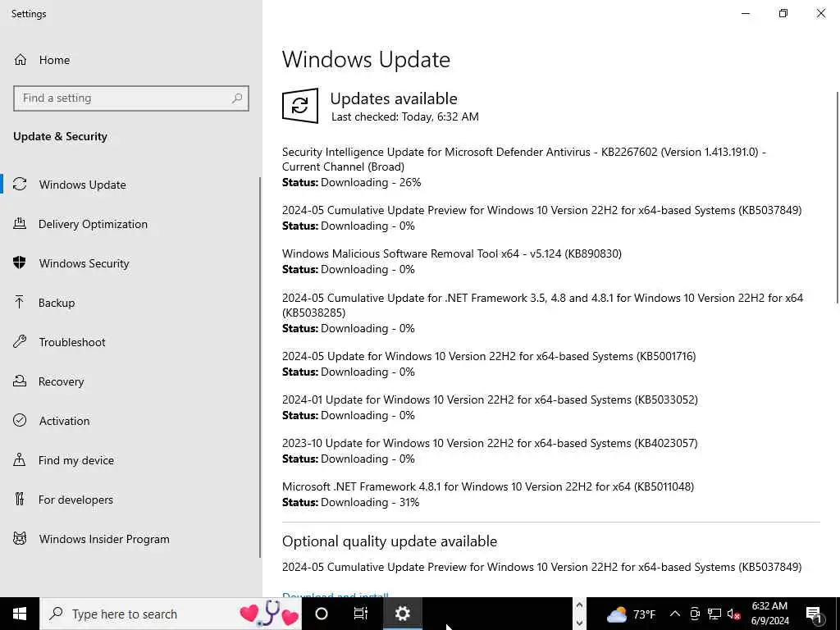This screenshot has height=630, width=840.
Task: Click the large update refresh status icon
Action: click(x=300, y=106)
